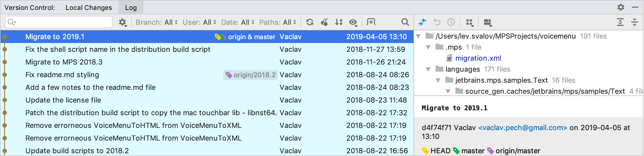The image size is (644, 156).
Task: Open a new log tab
Action: (371, 22)
